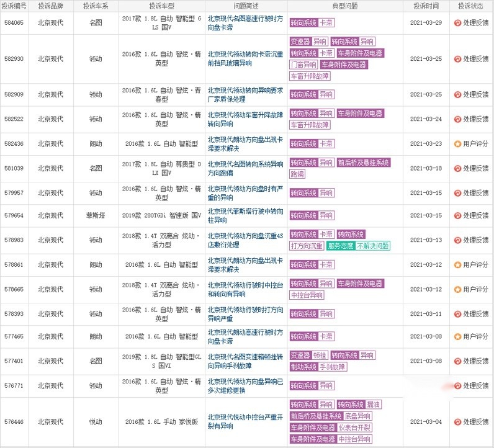The width and height of the screenshot is (494, 448).
Task: Click the 制动系统 手刹故障 tag
Action: [318, 367]
